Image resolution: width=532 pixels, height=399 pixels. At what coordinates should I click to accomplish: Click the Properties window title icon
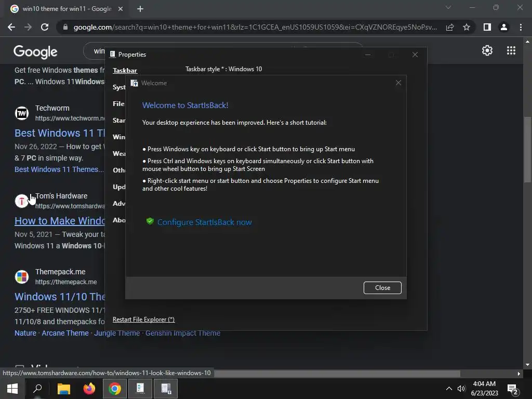[x=112, y=54]
